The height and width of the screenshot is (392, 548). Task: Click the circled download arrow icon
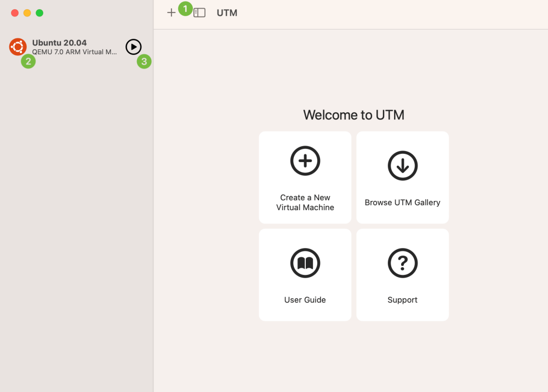403,165
